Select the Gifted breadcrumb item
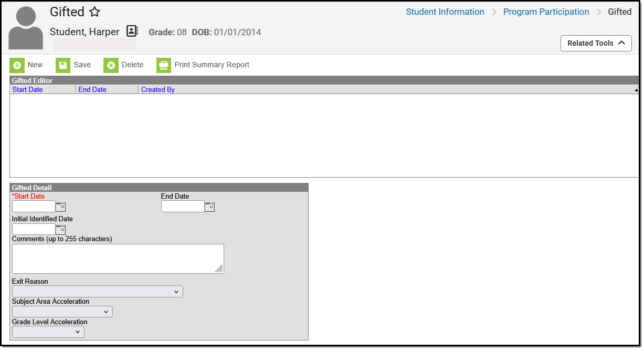 point(620,12)
